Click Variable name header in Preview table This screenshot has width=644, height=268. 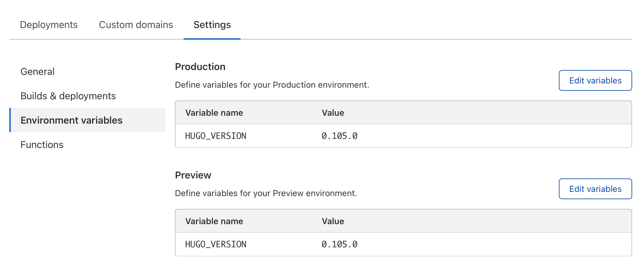(214, 221)
